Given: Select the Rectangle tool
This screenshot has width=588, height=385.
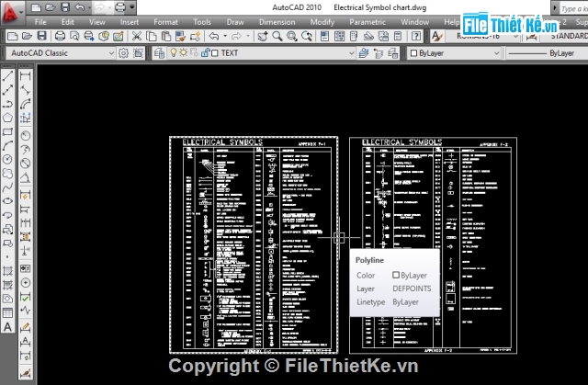Looking at the screenshot, I should tap(7, 131).
